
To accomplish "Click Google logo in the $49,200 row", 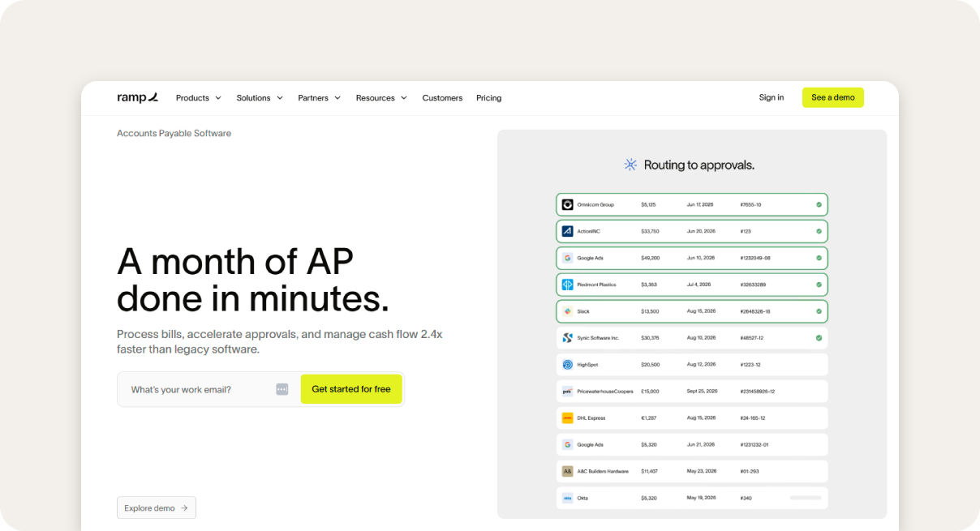I will pos(567,258).
